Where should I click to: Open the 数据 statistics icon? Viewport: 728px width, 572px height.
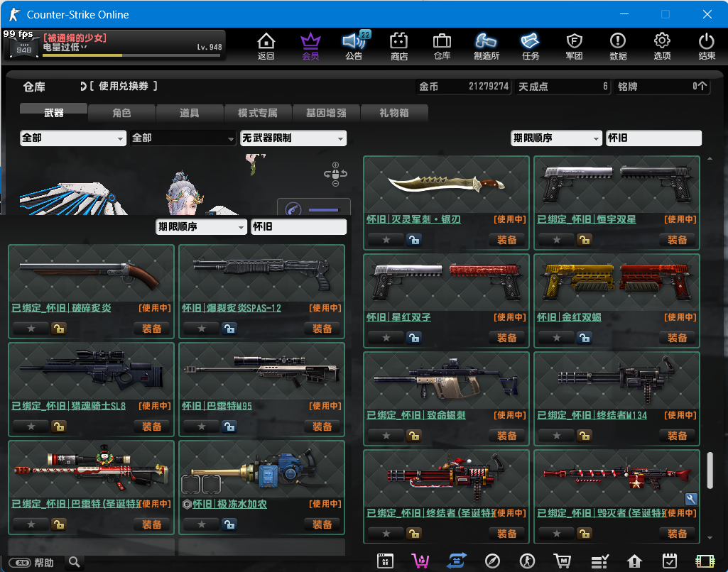[618, 46]
